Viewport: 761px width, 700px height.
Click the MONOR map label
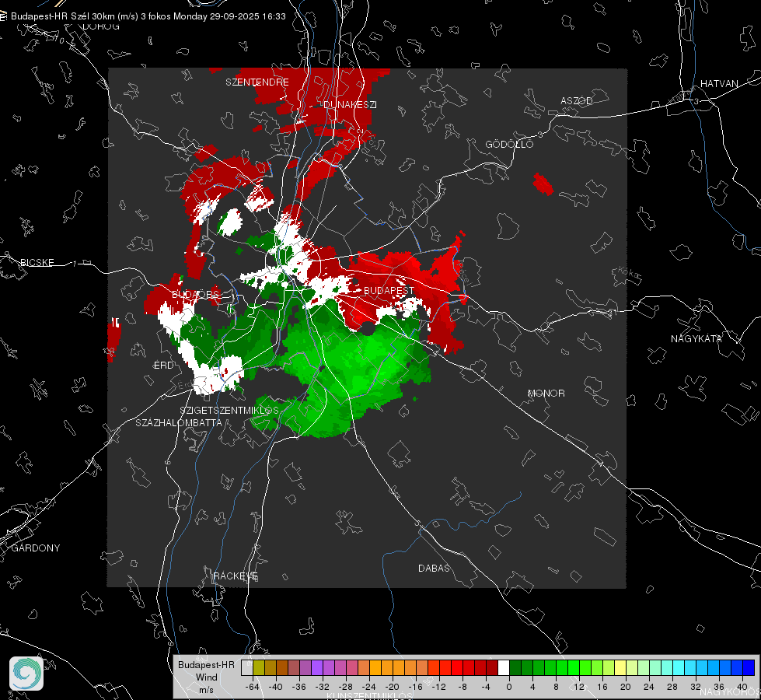point(546,393)
